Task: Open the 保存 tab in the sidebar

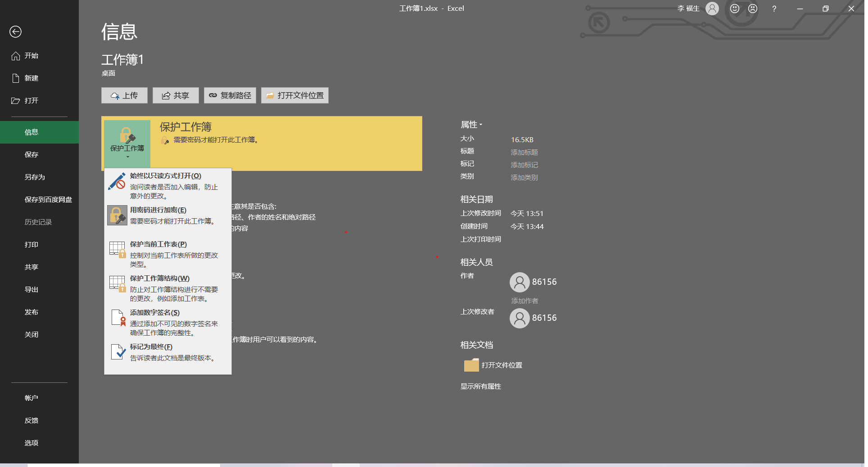Action: [39, 155]
